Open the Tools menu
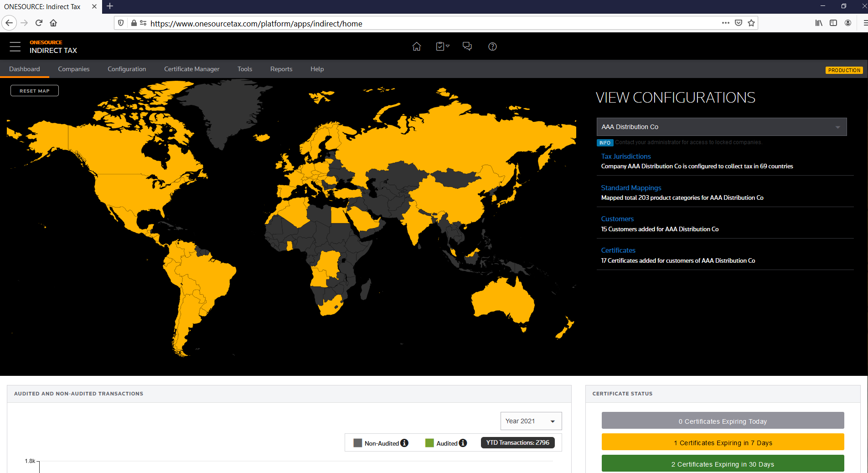This screenshot has width=868, height=473. (245, 69)
